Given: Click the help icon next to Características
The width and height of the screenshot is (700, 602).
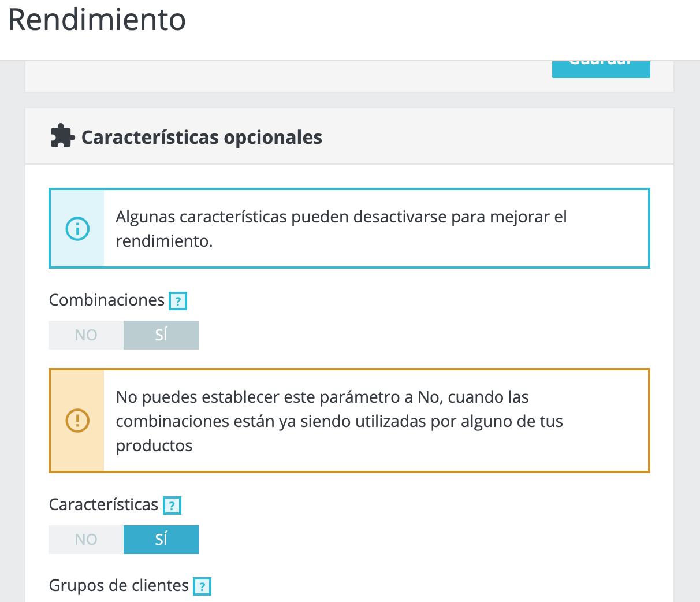Looking at the screenshot, I should click(x=172, y=506).
